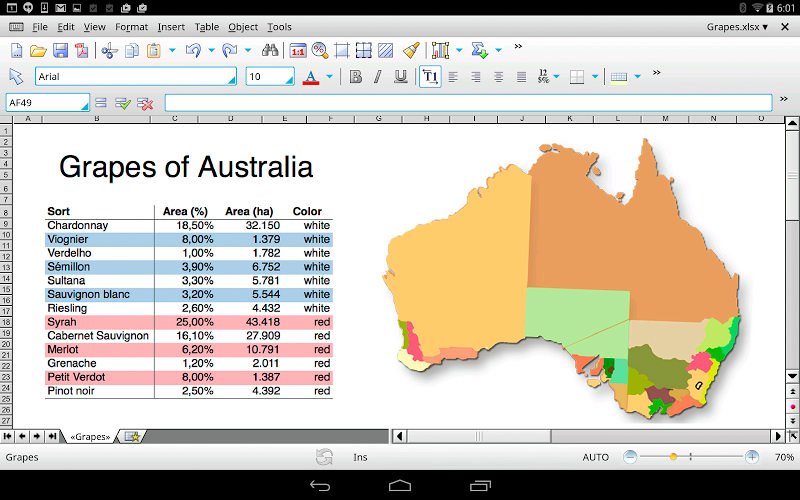Apply red font color with the A swatch
800x500 pixels.
pyautogui.click(x=311, y=77)
